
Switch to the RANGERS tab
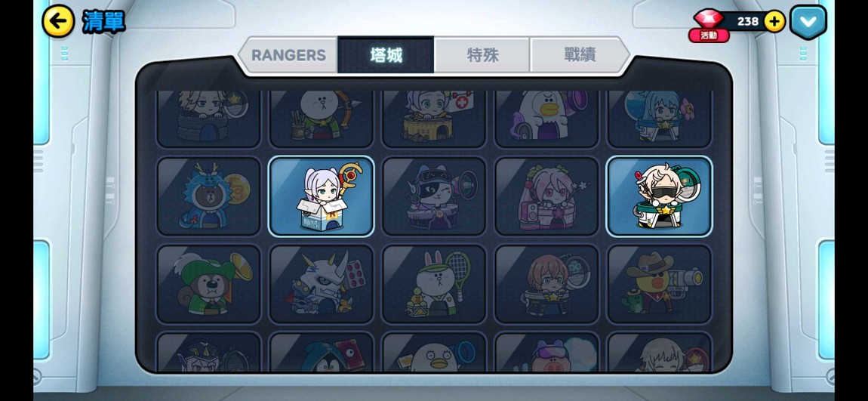pos(288,55)
